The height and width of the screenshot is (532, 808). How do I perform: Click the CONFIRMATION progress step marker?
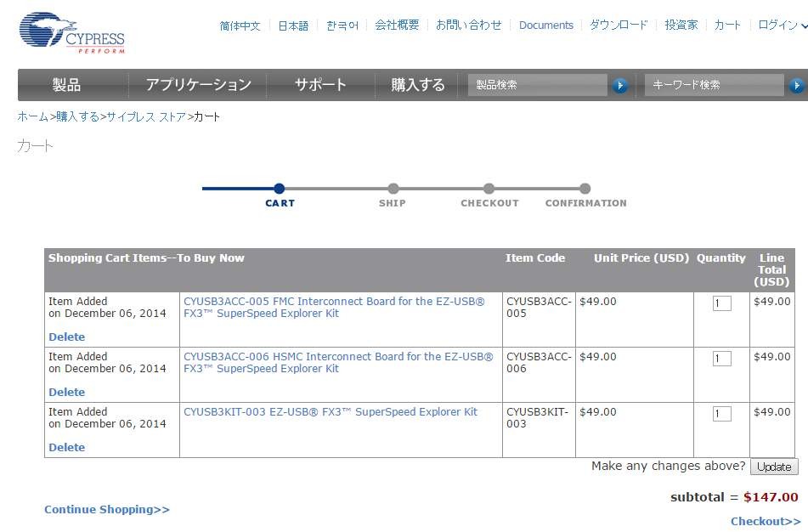pos(585,189)
